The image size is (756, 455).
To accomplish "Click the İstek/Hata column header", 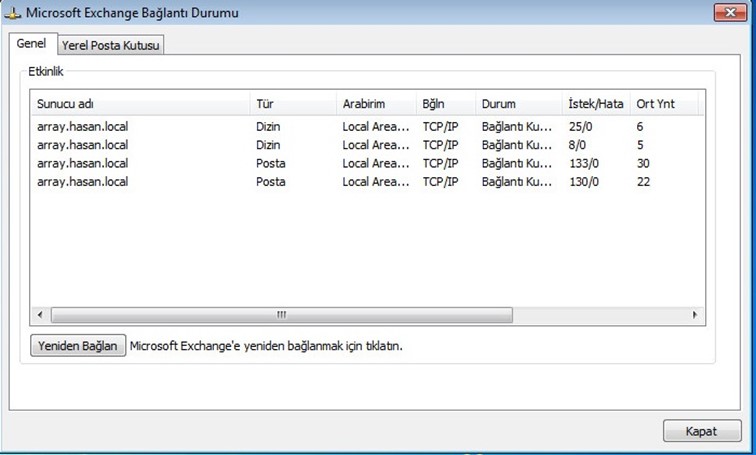I will pyautogui.click(x=596, y=104).
